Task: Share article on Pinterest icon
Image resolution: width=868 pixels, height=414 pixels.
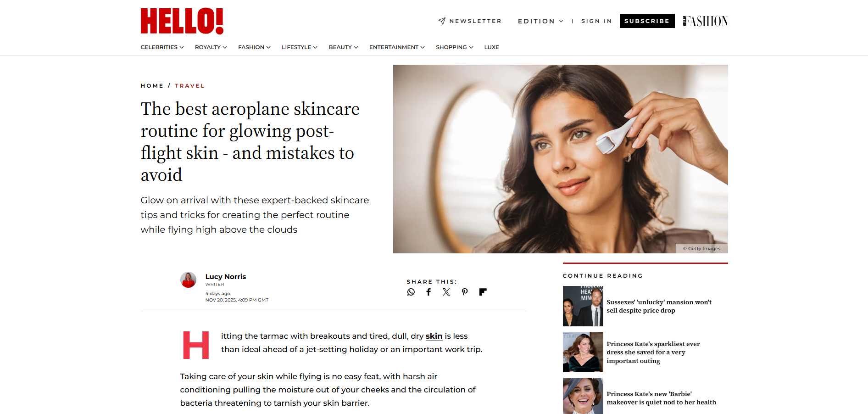Action: pos(465,292)
